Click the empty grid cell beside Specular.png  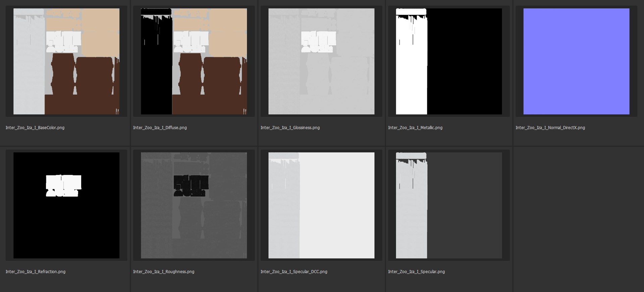(x=578, y=219)
